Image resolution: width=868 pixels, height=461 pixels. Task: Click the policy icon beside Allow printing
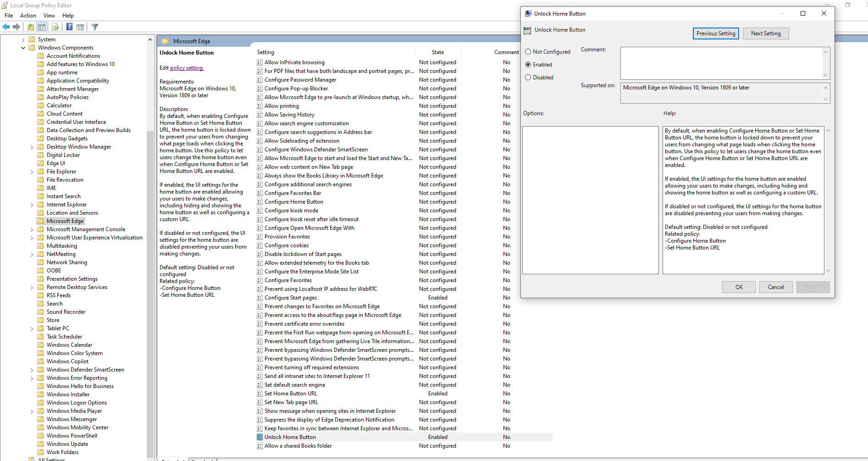click(x=260, y=106)
